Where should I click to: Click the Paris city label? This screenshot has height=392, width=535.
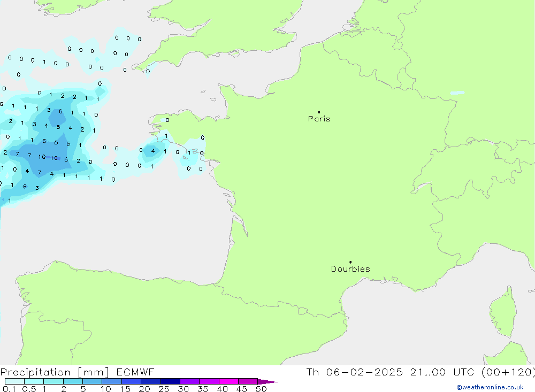(319, 119)
